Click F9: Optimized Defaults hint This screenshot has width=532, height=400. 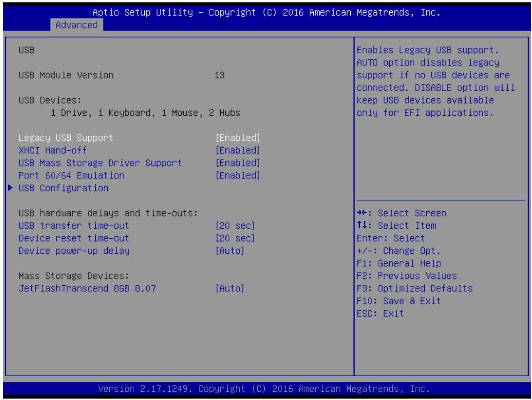point(415,288)
